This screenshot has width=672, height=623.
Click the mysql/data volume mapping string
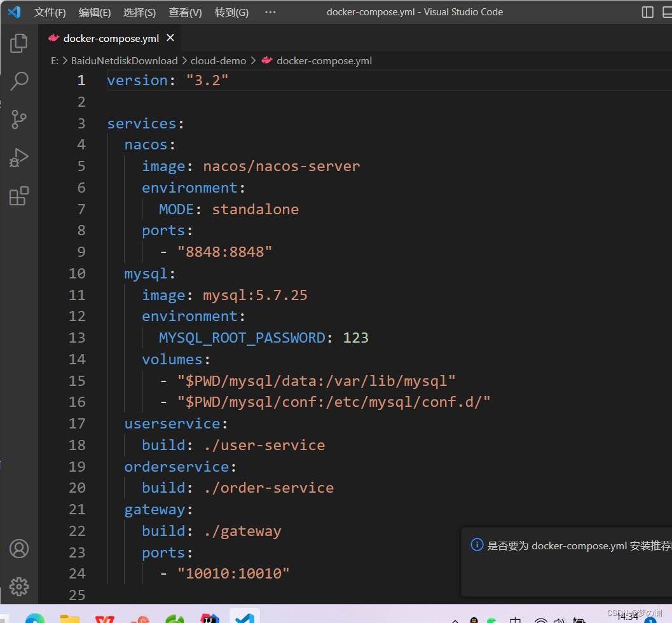[316, 381]
